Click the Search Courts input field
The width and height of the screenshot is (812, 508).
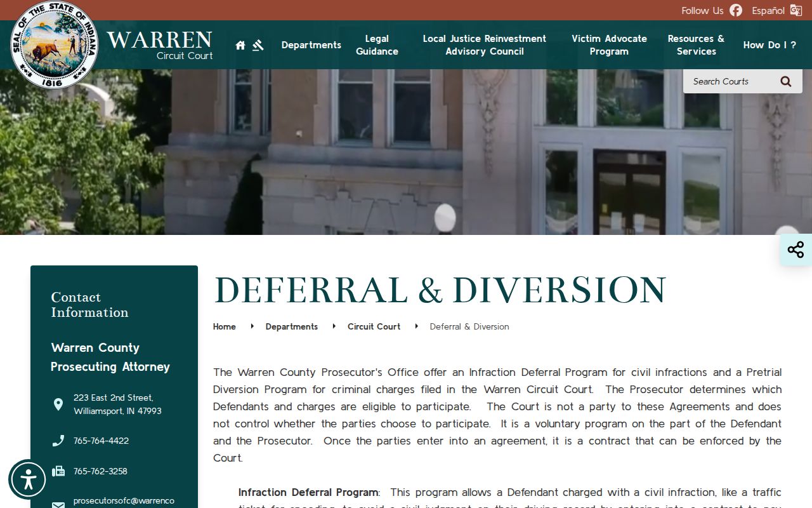(x=730, y=81)
